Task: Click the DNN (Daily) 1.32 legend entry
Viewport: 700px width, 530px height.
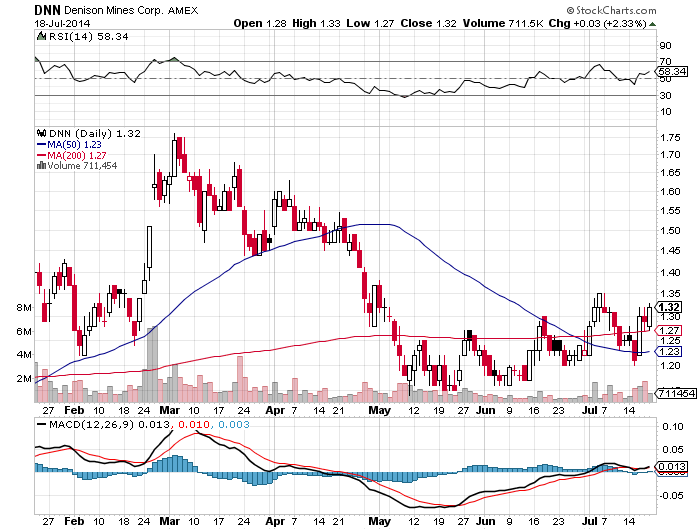Action: [x=95, y=134]
